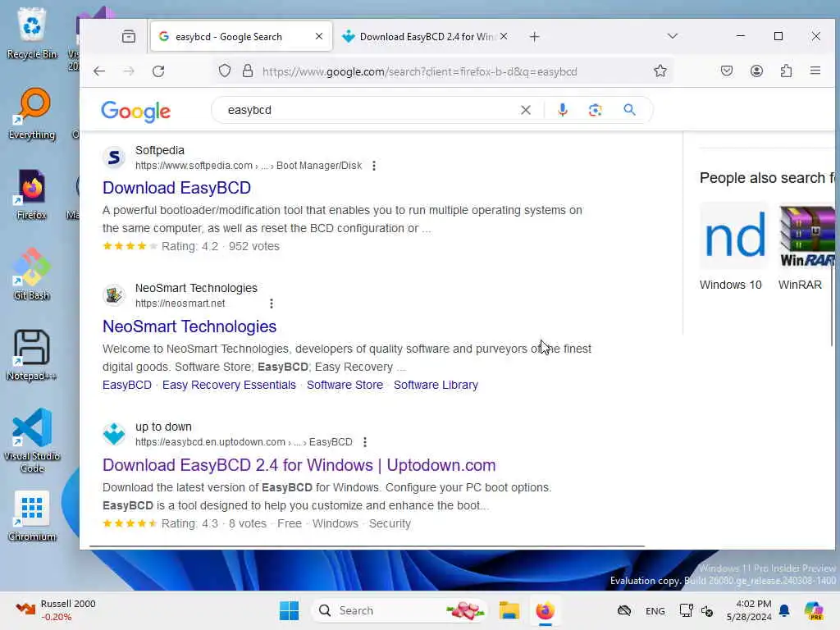Reload the current page
This screenshot has width=840, height=630.
[158, 71]
